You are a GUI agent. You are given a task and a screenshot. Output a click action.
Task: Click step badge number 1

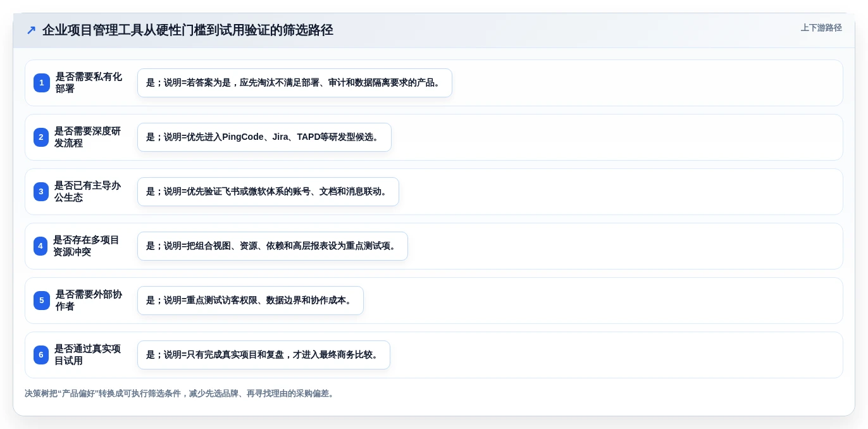tap(42, 83)
